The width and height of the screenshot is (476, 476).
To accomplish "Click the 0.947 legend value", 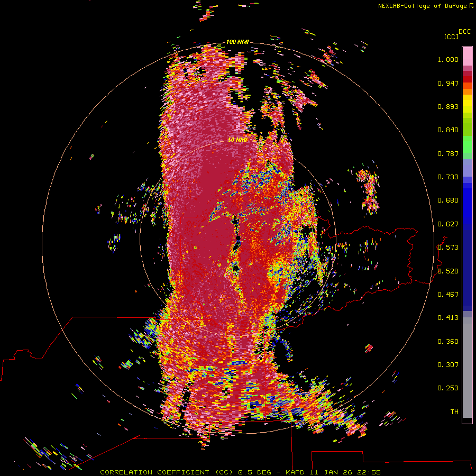I will click(448, 83).
